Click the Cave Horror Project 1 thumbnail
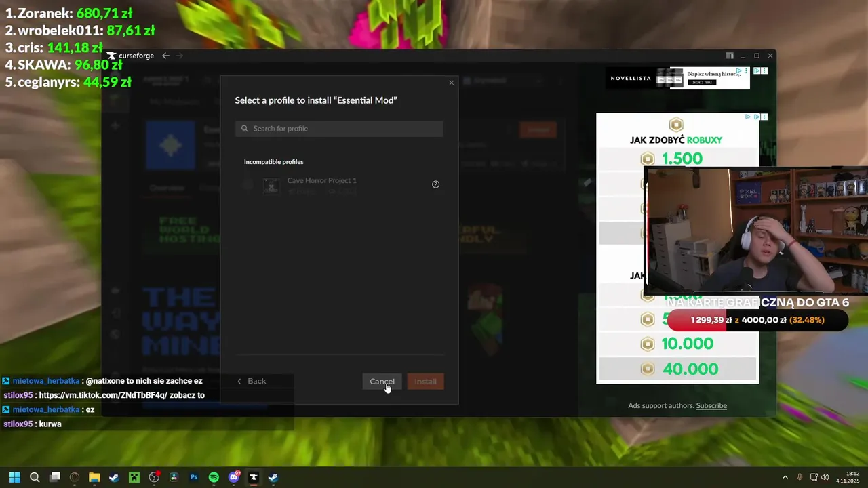Screen dimensions: 868x488 click(x=271, y=186)
